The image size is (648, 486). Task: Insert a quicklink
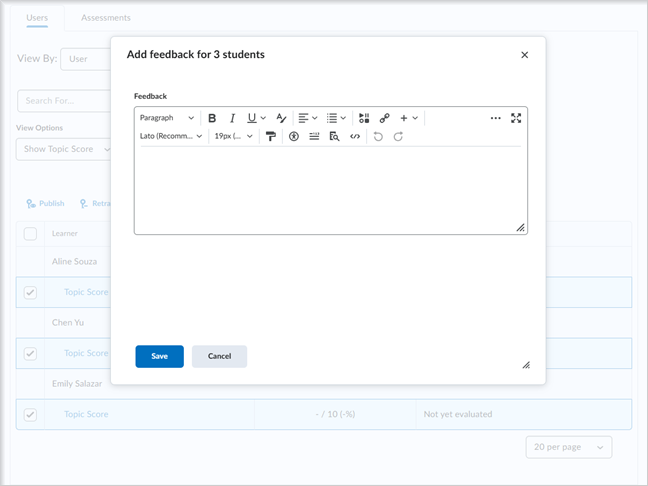(x=384, y=118)
